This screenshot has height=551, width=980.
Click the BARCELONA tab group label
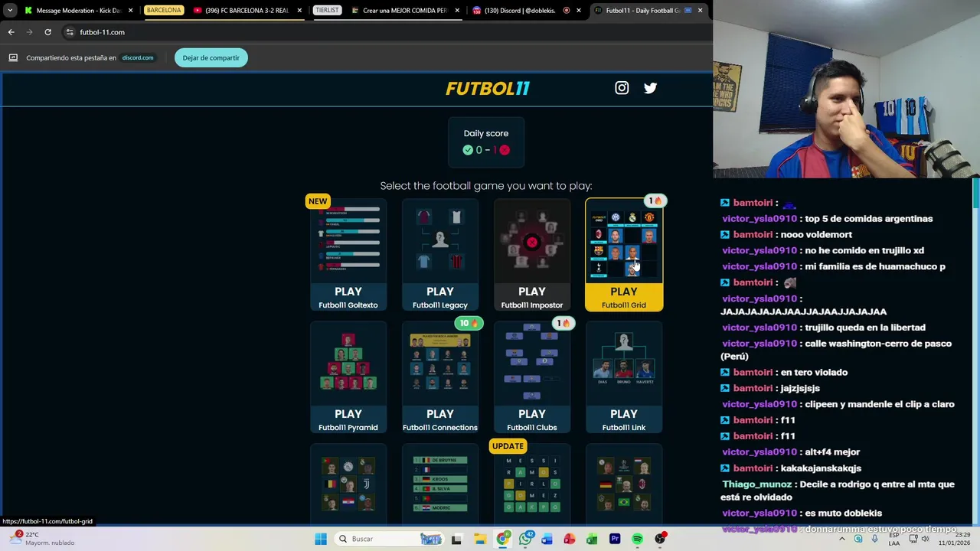click(x=164, y=11)
